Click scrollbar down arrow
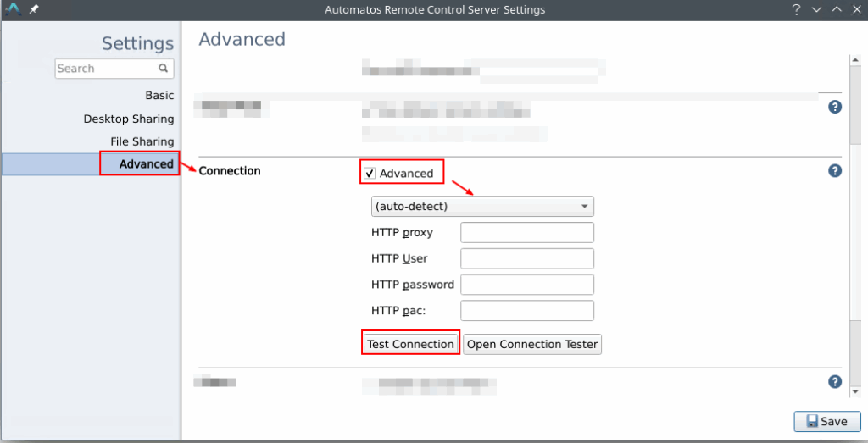 pos(854,391)
